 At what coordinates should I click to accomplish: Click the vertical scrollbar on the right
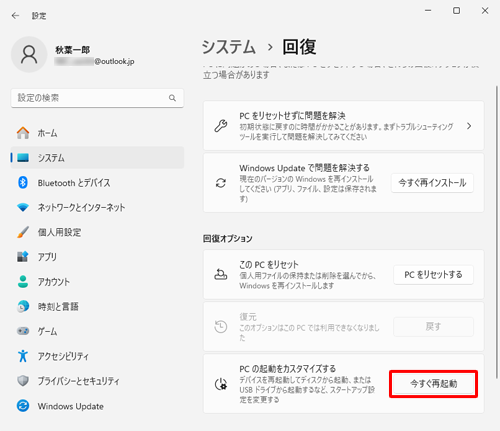(497, 232)
